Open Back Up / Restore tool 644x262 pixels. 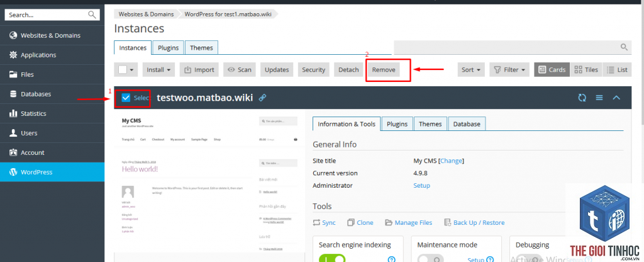tap(474, 222)
